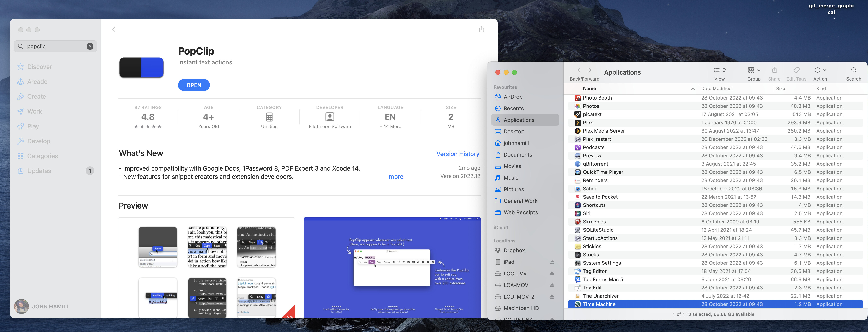
Task: Open Updates in App Store sidebar
Action: 39,171
